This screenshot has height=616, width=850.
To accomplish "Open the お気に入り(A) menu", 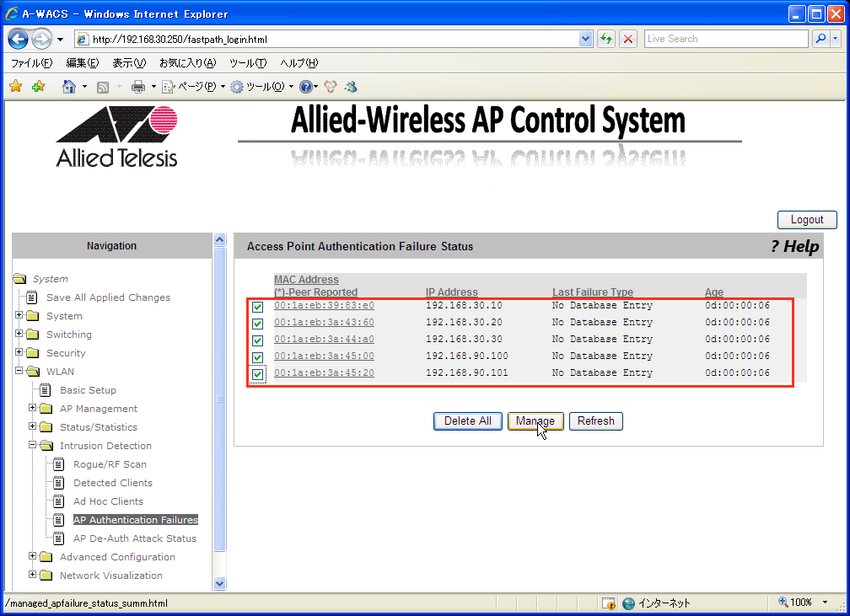I will coord(187,63).
